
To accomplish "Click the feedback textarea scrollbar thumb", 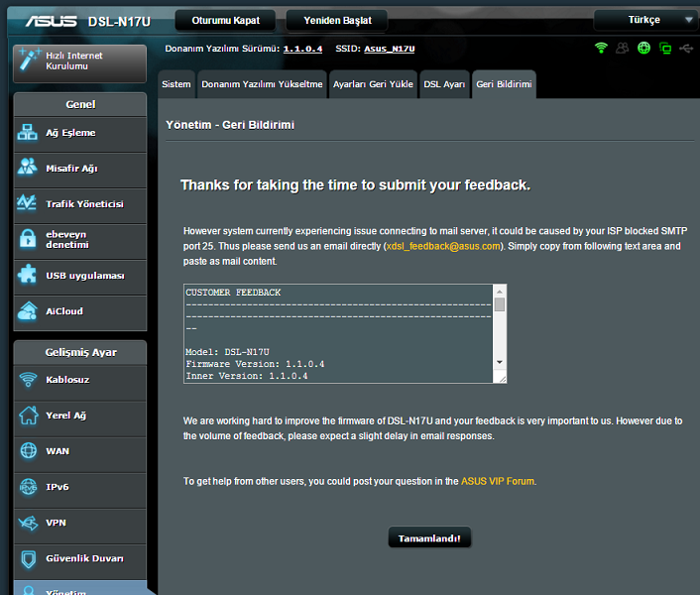I will 500,304.
